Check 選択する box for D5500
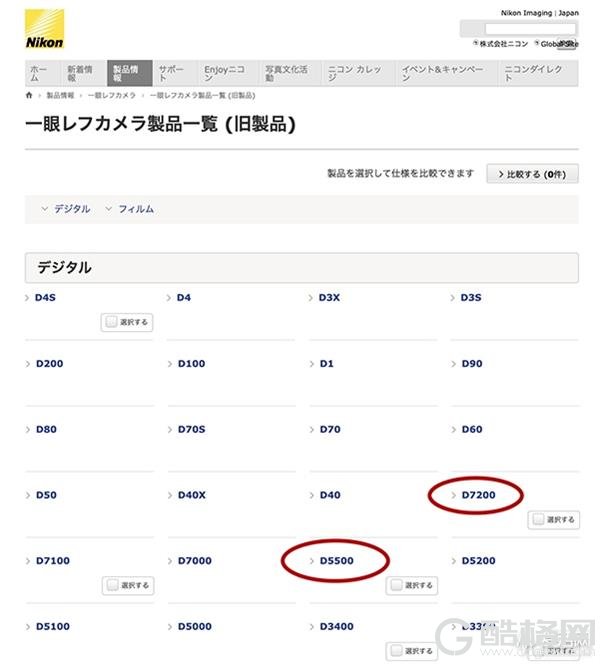 point(396,585)
